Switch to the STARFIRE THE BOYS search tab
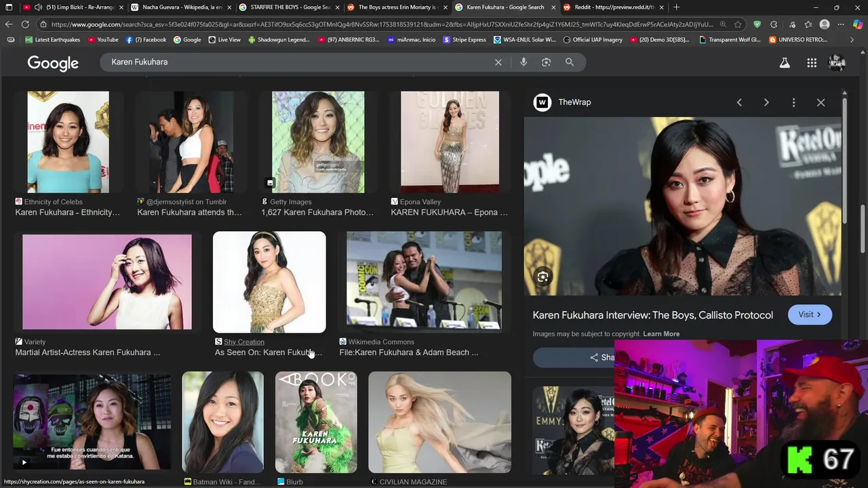The height and width of the screenshot is (488, 868). 290,7
